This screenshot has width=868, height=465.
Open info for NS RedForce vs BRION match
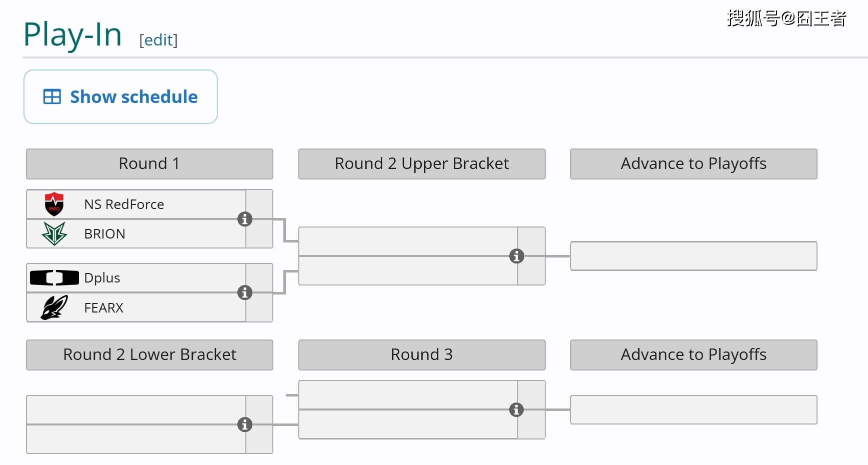point(244,219)
